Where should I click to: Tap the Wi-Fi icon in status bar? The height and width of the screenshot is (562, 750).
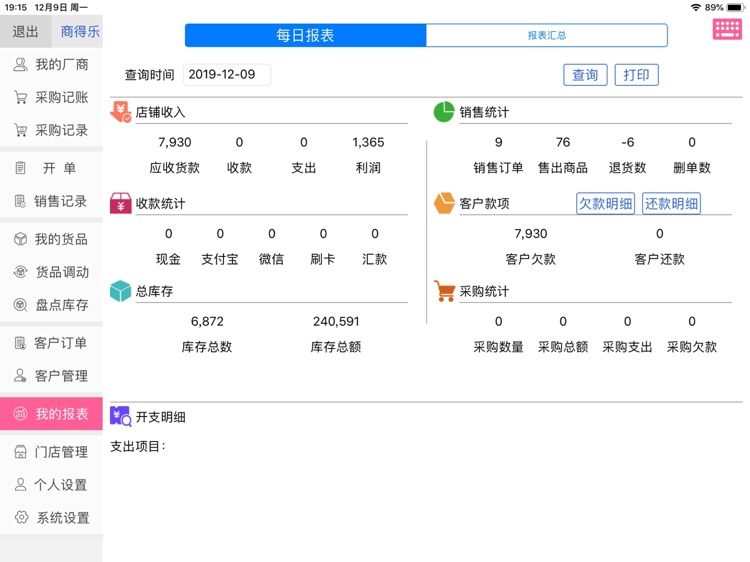point(696,7)
